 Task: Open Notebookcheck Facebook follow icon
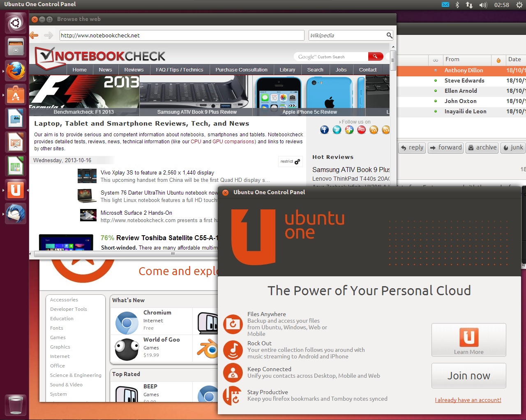pyautogui.click(x=325, y=130)
